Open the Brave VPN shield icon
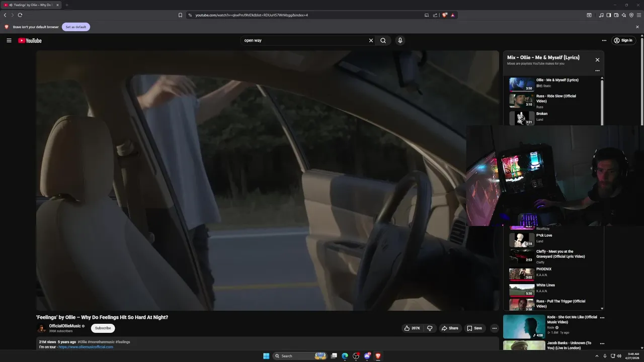644x362 pixels. 631,15
